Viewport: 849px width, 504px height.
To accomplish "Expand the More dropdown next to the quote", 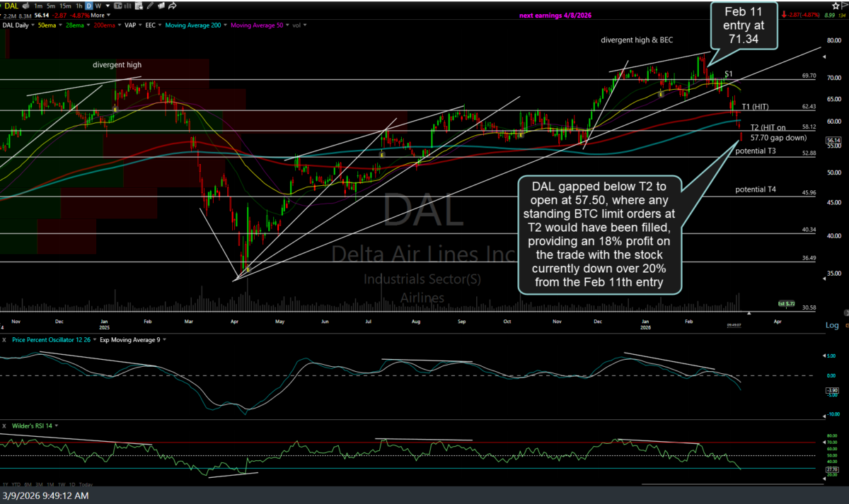I will [x=101, y=15].
